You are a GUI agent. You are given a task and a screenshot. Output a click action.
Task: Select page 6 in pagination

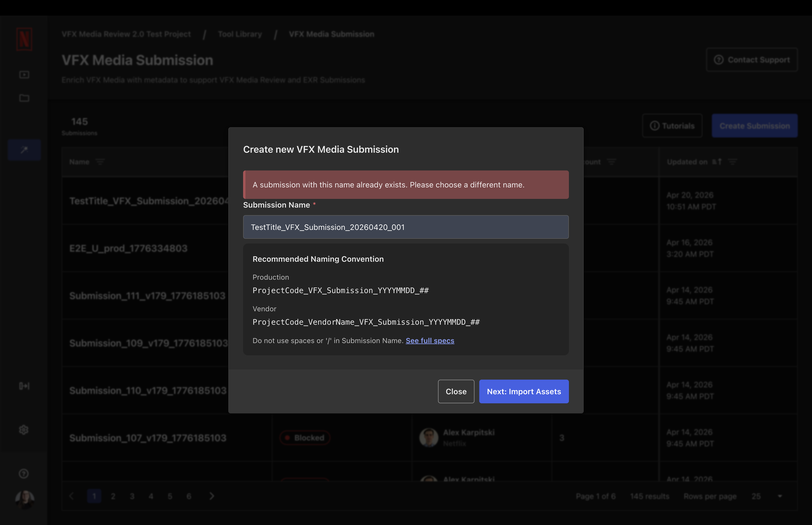point(189,496)
